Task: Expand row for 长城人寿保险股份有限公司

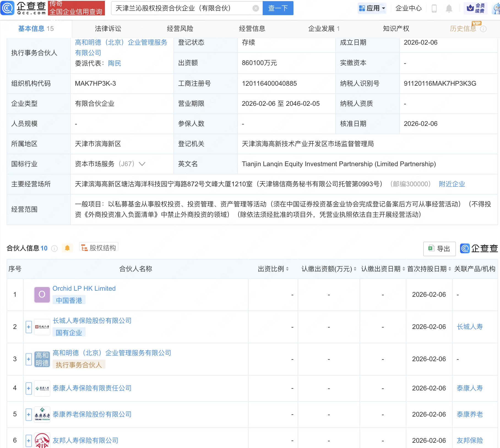Action: (x=29, y=327)
